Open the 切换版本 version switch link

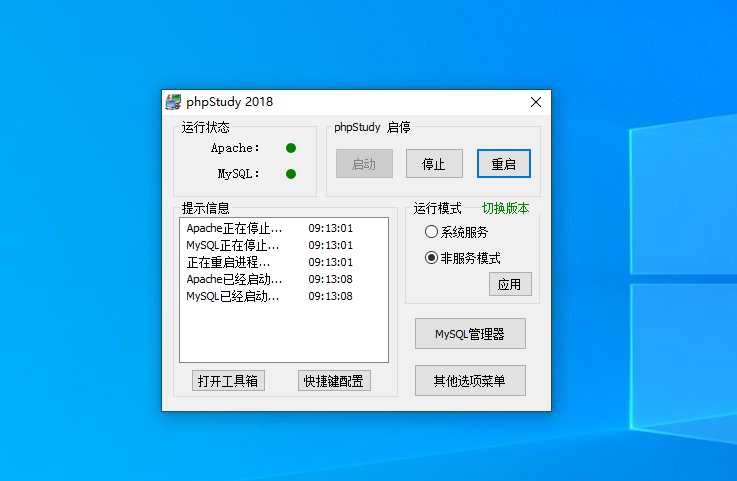505,208
